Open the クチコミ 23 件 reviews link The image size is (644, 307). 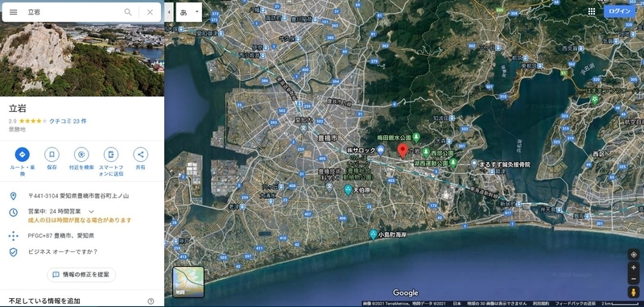click(68, 121)
